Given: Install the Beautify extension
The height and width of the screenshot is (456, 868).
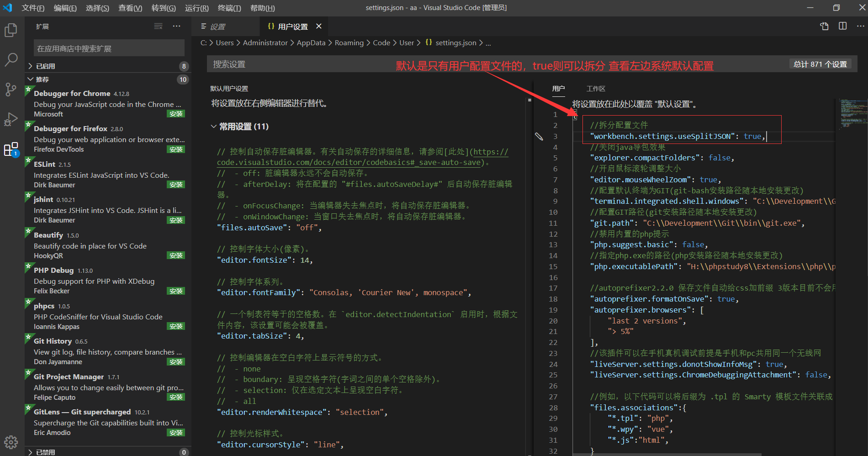Looking at the screenshot, I should tap(176, 255).
